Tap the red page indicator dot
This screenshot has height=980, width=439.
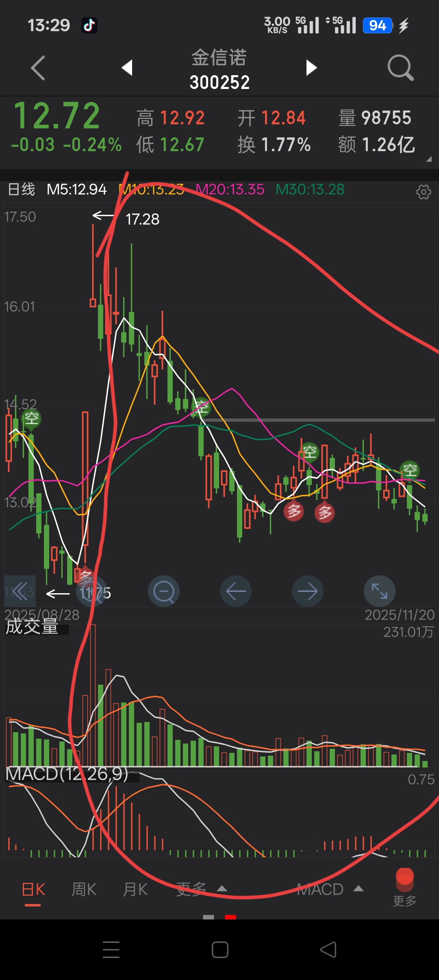point(230,917)
